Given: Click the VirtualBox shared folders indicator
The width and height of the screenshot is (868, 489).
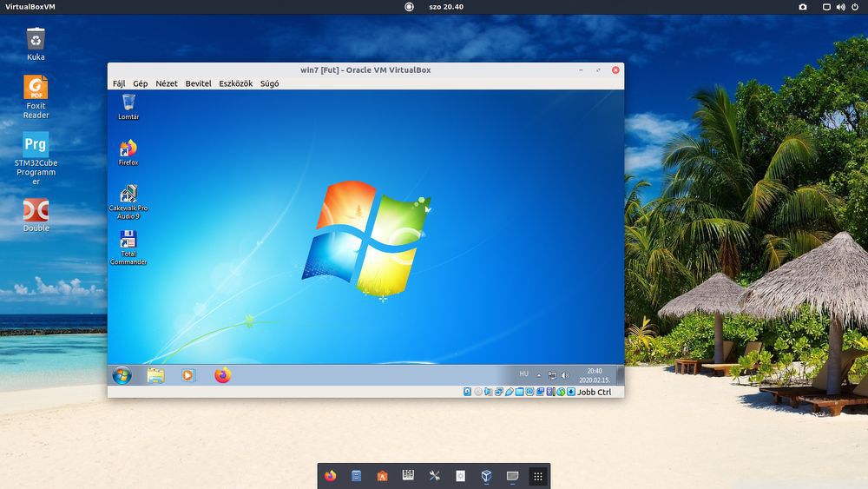Looking at the screenshot, I should tap(519, 392).
